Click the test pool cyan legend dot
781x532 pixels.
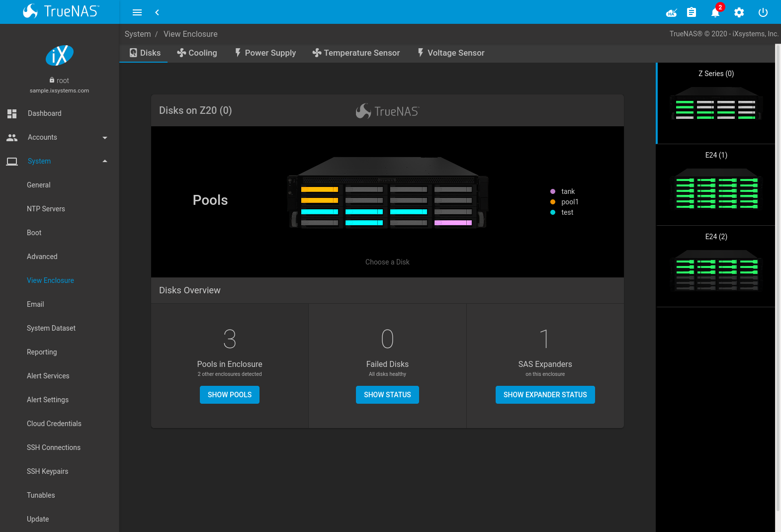click(x=553, y=212)
